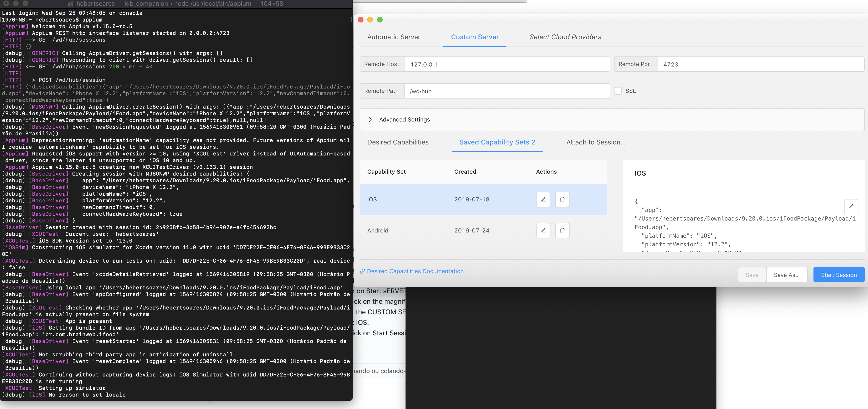Focus the Remote Host input field
The image size is (868, 409).
[507, 64]
